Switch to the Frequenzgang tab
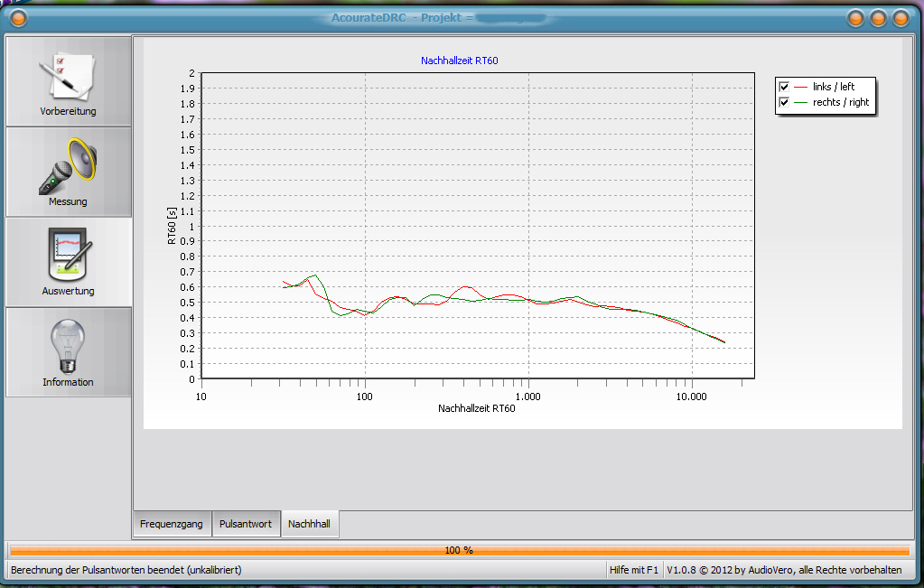The width and height of the screenshot is (924, 588). 172,524
